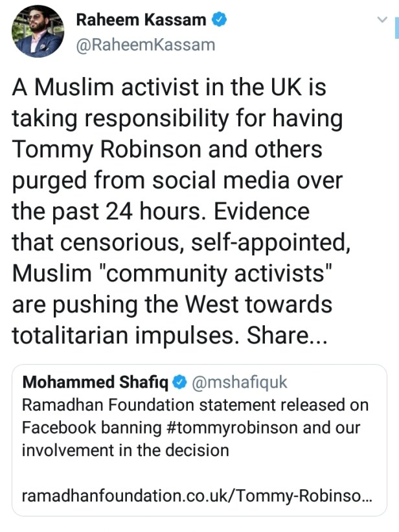Open the Raheem Kassam display name
Screen dimensions: 399x532
tap(141, 20)
